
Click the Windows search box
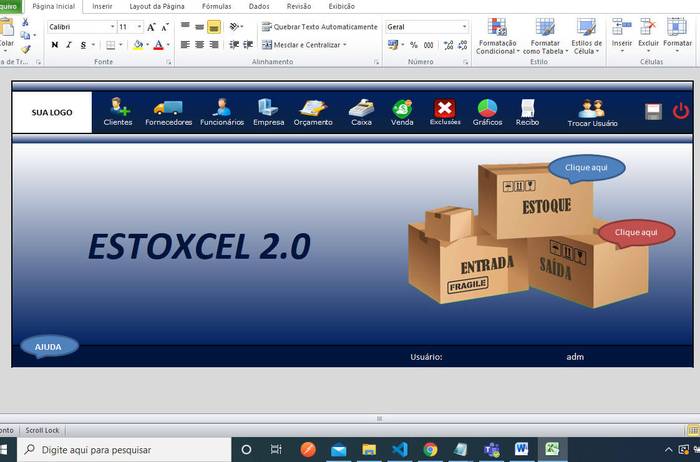[124, 450]
